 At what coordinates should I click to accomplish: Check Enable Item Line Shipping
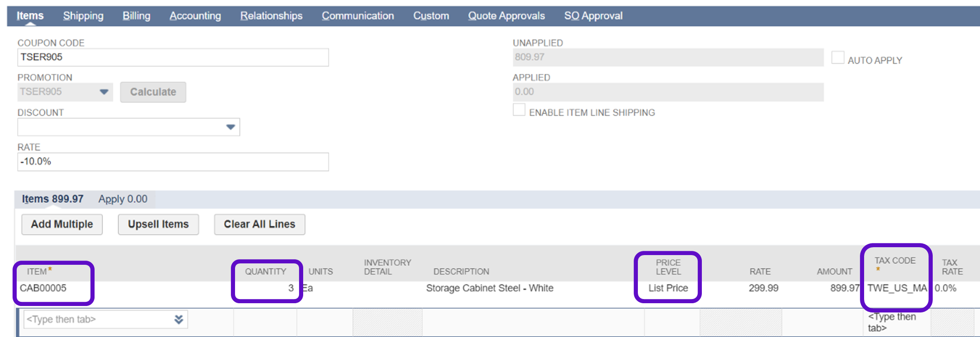tap(519, 110)
